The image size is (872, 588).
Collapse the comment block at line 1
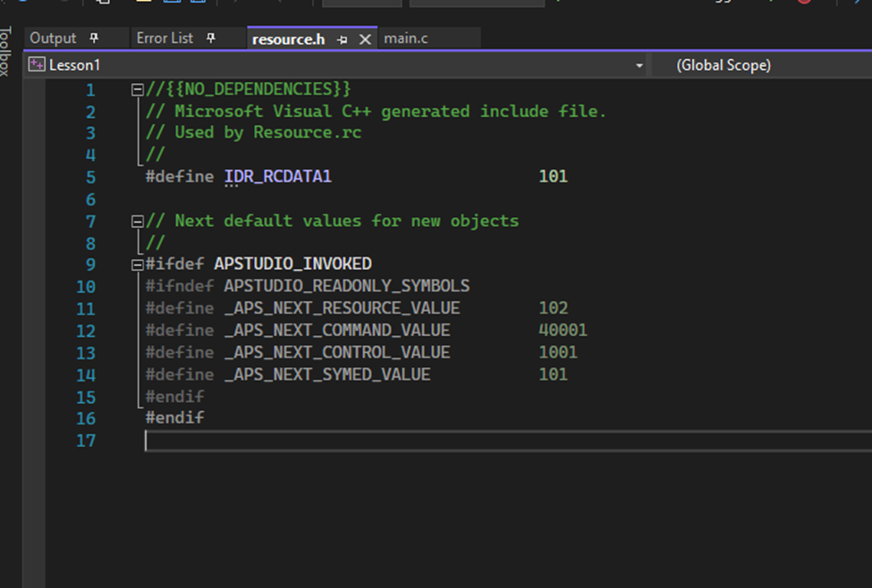click(137, 89)
